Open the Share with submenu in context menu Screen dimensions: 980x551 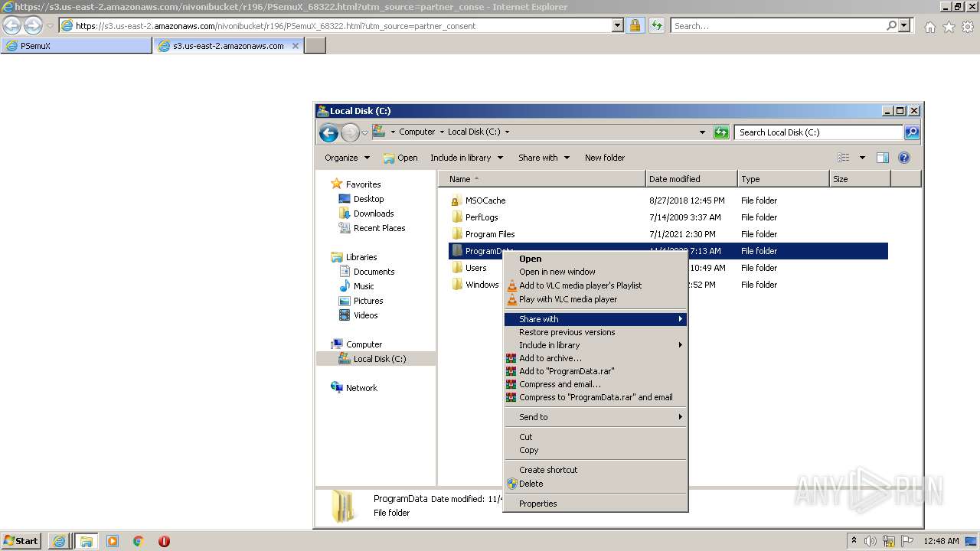click(x=596, y=319)
